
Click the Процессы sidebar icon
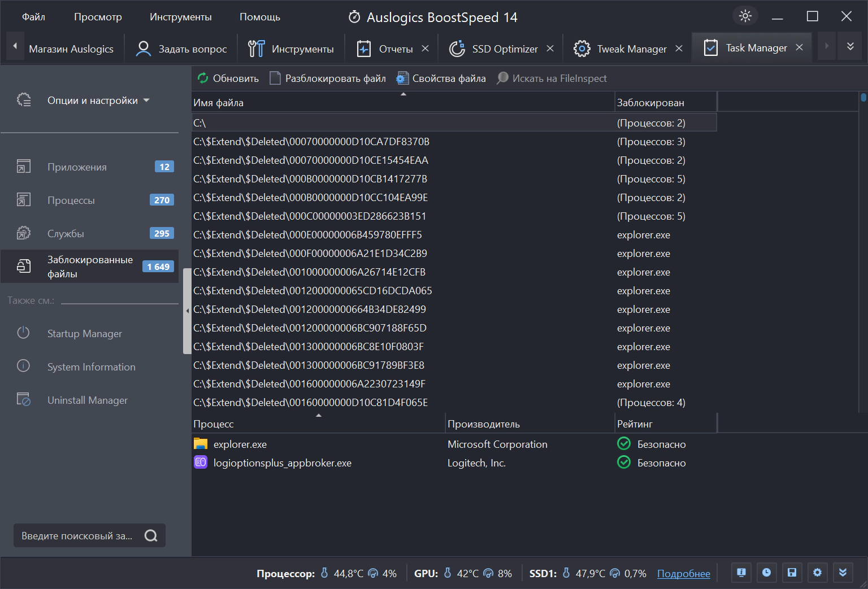point(24,200)
